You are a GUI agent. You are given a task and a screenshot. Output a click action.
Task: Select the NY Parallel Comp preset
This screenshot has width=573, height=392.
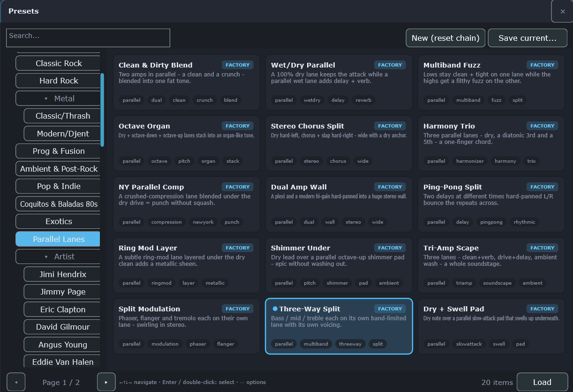pos(187,204)
